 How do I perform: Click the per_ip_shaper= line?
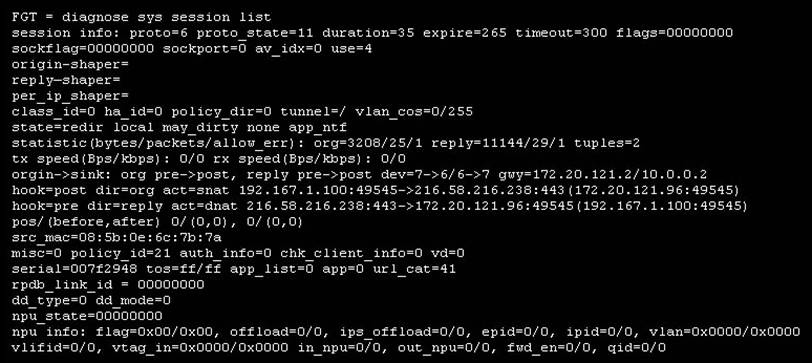[x=70, y=96]
